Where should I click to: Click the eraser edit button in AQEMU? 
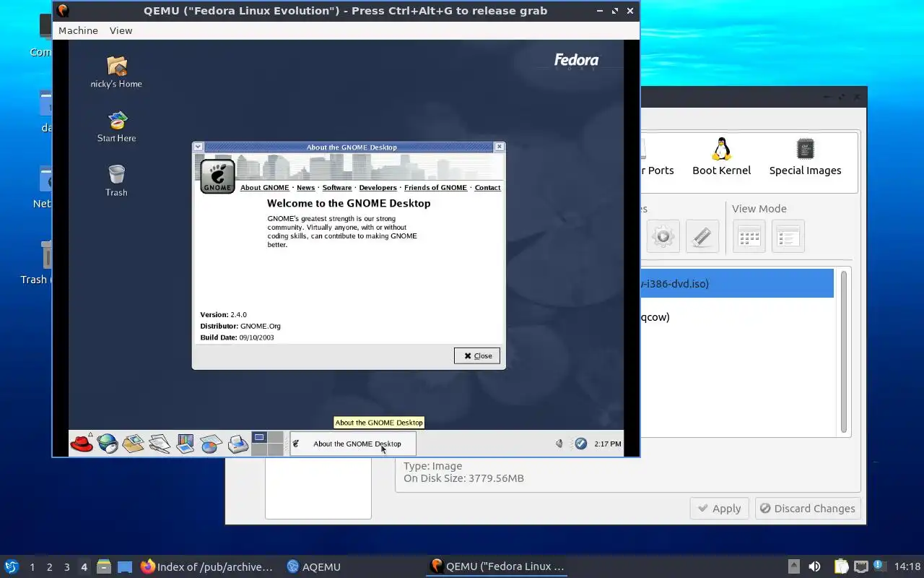702,236
